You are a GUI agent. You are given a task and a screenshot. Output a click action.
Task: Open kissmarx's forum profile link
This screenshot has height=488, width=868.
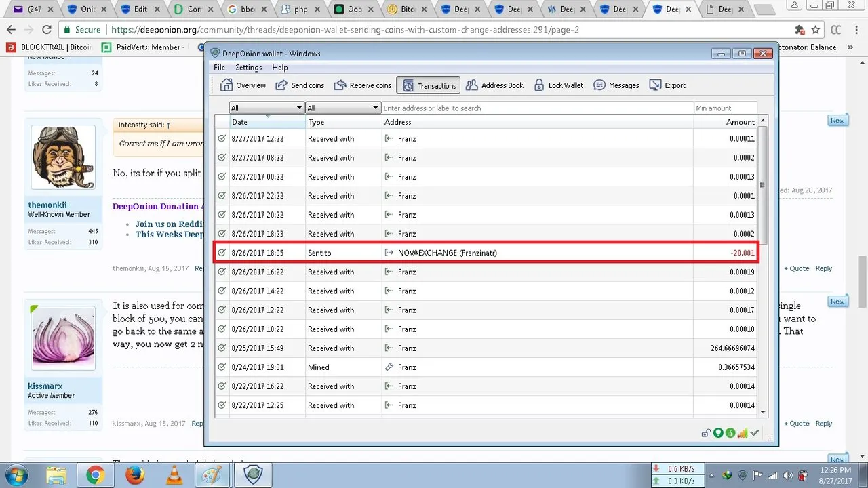[45, 386]
